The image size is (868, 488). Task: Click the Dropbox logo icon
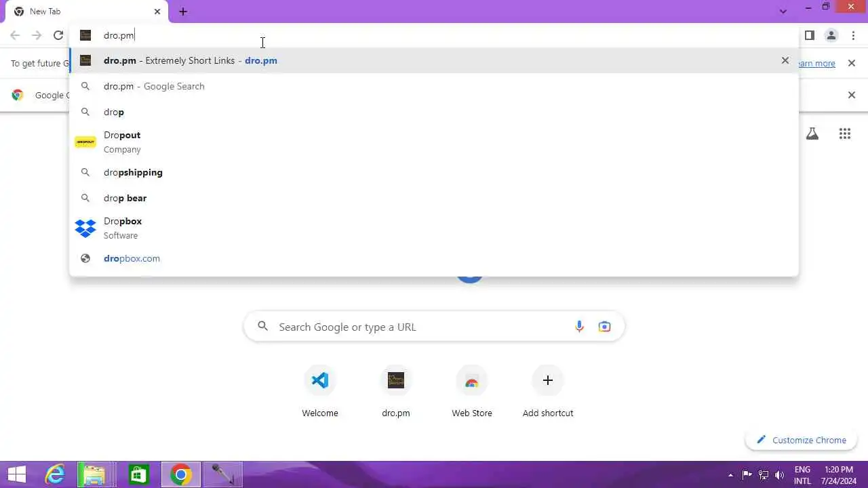[x=85, y=228]
